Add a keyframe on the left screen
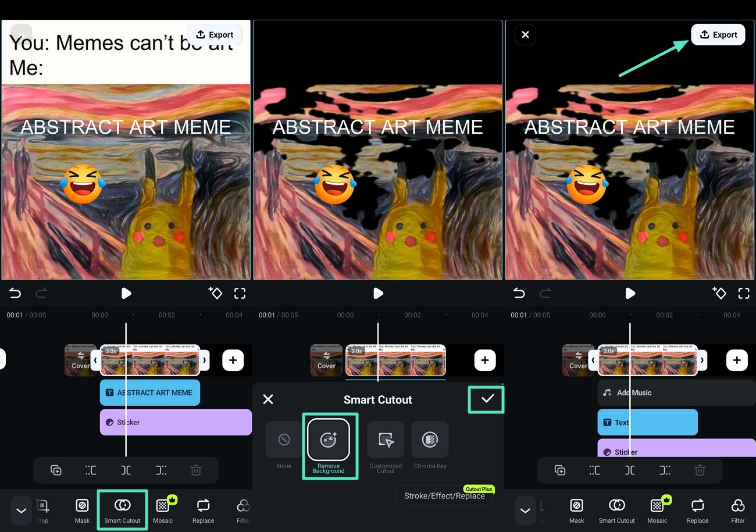The width and height of the screenshot is (756, 532). coord(215,293)
